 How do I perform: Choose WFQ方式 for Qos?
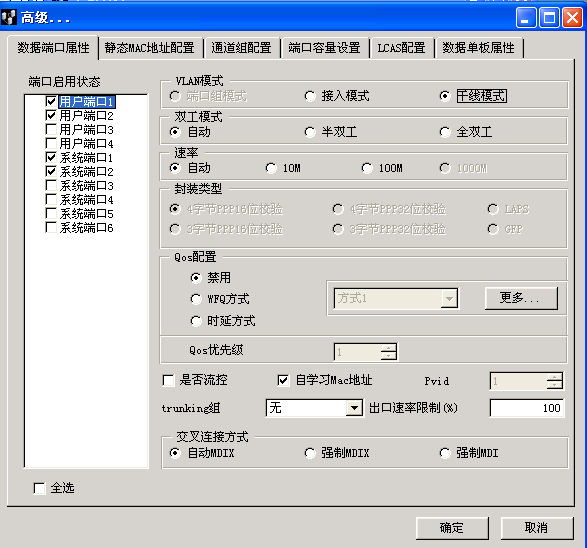pos(195,299)
